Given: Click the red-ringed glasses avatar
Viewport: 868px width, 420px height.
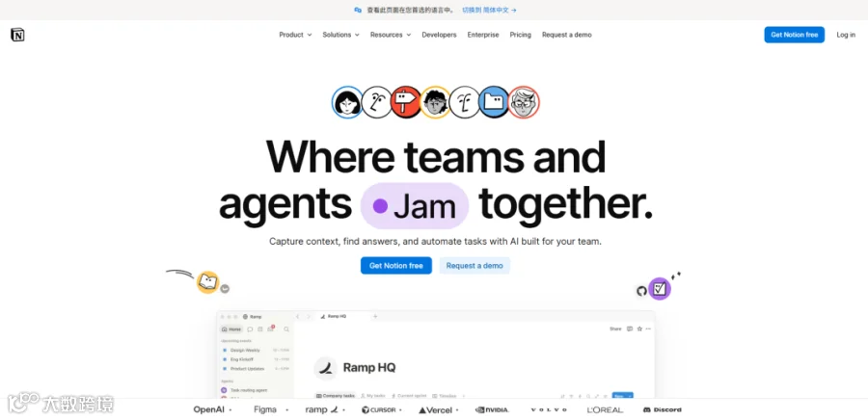Looking at the screenshot, I should coord(524,102).
